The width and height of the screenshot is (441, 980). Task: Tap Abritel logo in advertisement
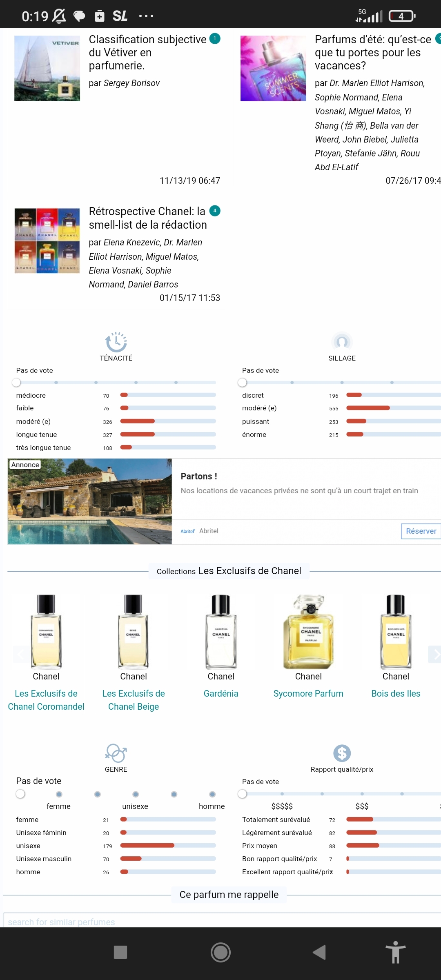[188, 531]
